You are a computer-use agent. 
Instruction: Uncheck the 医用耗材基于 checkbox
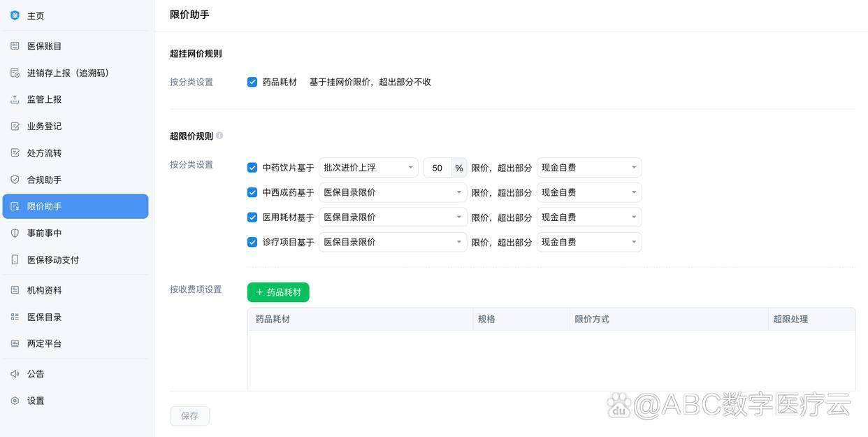click(x=252, y=217)
